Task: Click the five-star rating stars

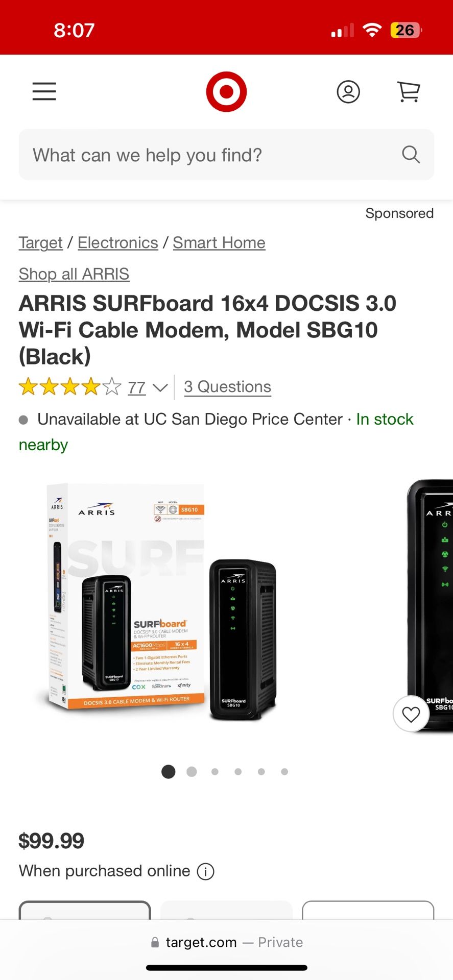Action: [70, 387]
